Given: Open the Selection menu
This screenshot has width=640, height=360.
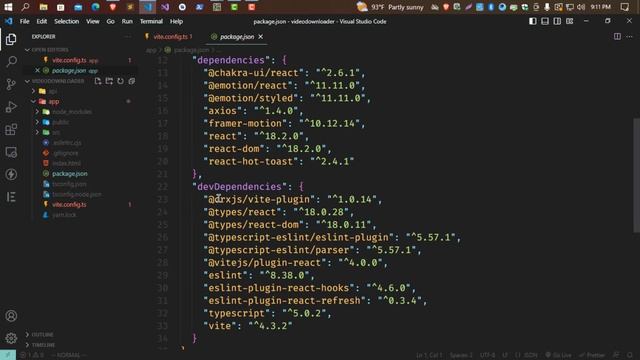Looking at the screenshot, I should point(67,21).
